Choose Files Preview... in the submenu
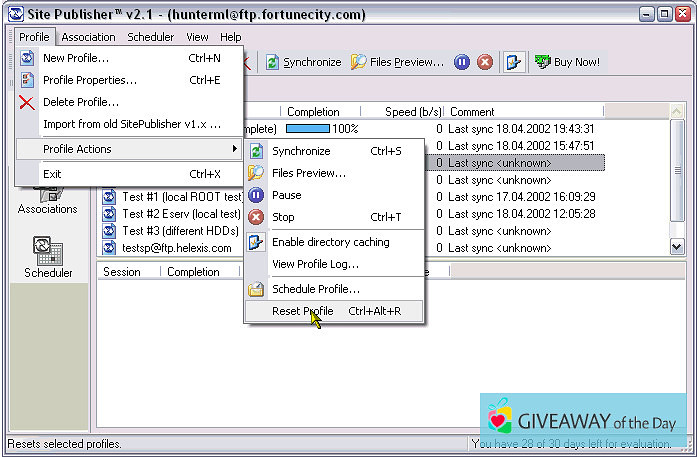This screenshot has height=457, width=700. point(309,173)
